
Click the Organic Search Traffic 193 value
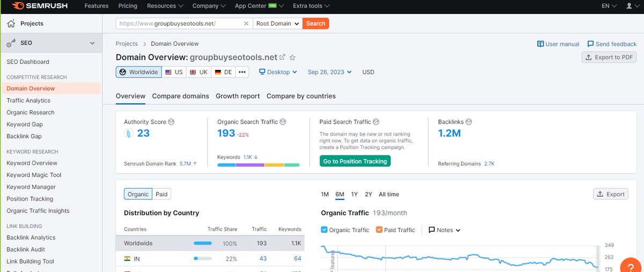(x=226, y=133)
